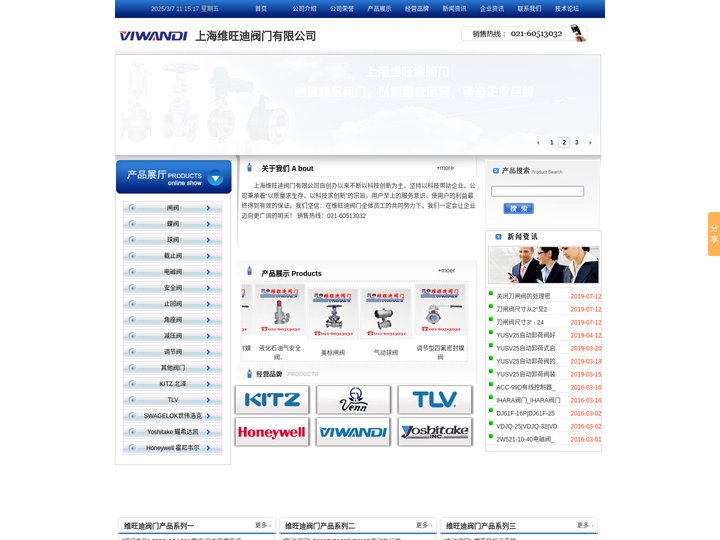
Task: Go to banner slide 3
Action: pos(577,142)
